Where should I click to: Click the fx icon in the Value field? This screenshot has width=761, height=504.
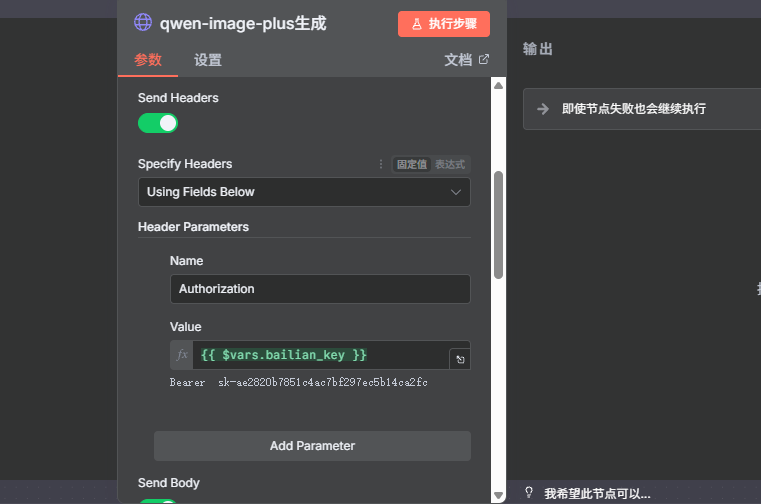(182, 355)
